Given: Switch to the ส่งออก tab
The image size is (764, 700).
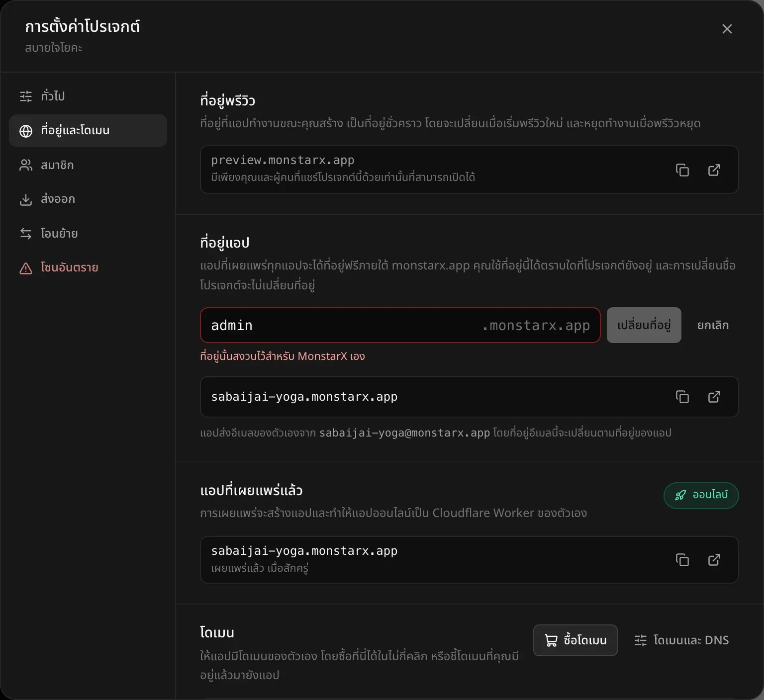Looking at the screenshot, I should click(x=88, y=199).
